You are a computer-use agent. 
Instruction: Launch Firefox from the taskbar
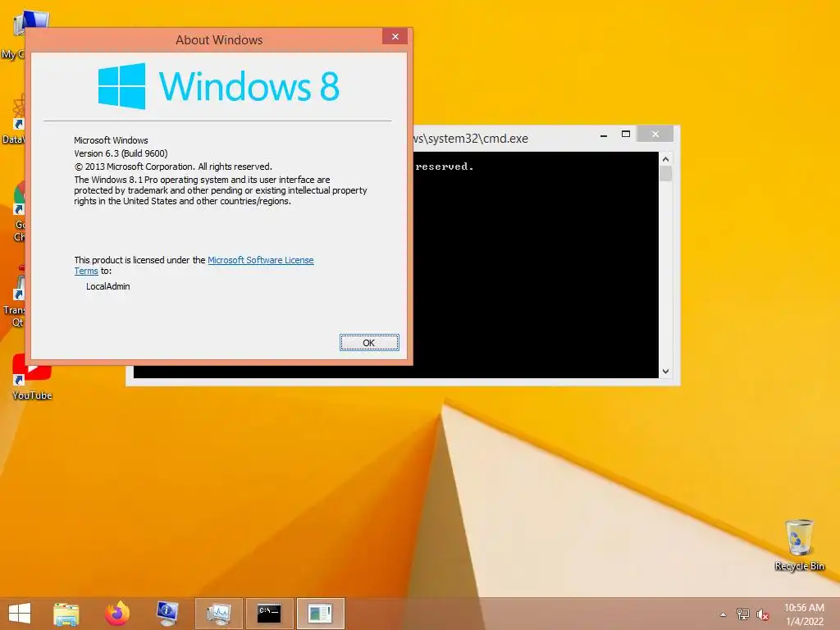tap(117, 614)
